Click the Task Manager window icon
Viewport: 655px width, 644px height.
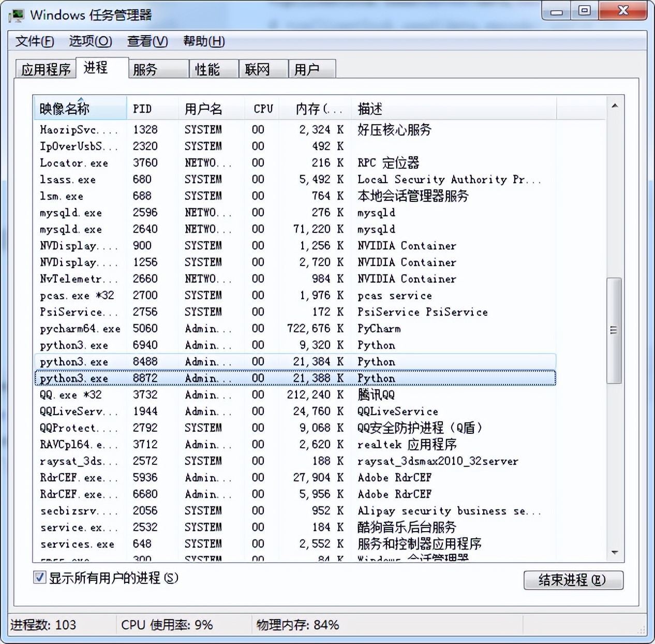pos(17,15)
